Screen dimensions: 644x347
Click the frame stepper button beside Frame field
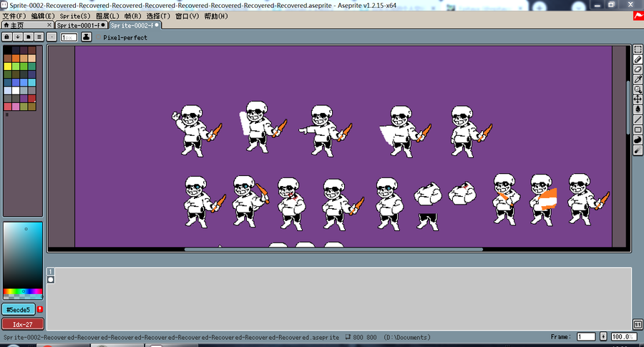point(603,337)
